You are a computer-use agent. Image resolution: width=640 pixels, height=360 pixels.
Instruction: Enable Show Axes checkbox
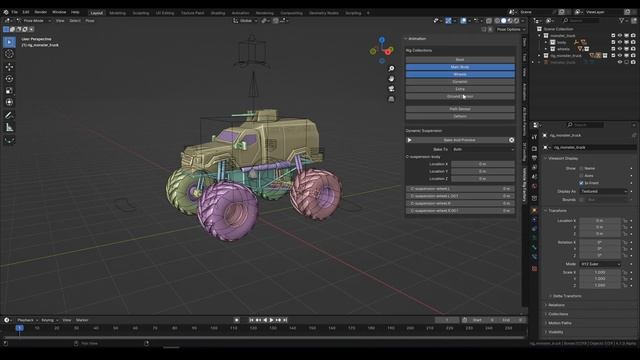[x=582, y=176]
